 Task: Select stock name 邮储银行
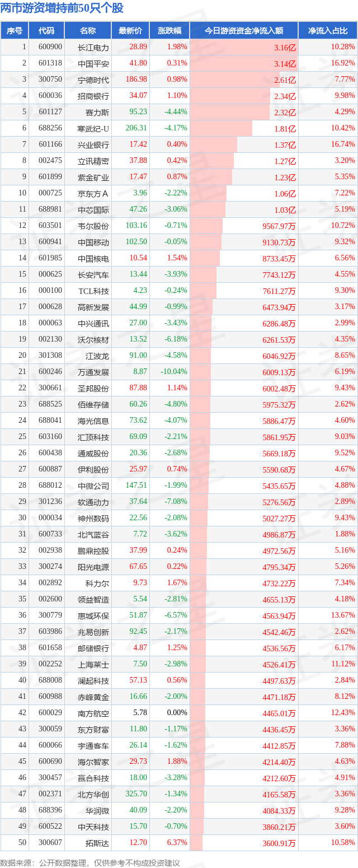[x=94, y=648]
